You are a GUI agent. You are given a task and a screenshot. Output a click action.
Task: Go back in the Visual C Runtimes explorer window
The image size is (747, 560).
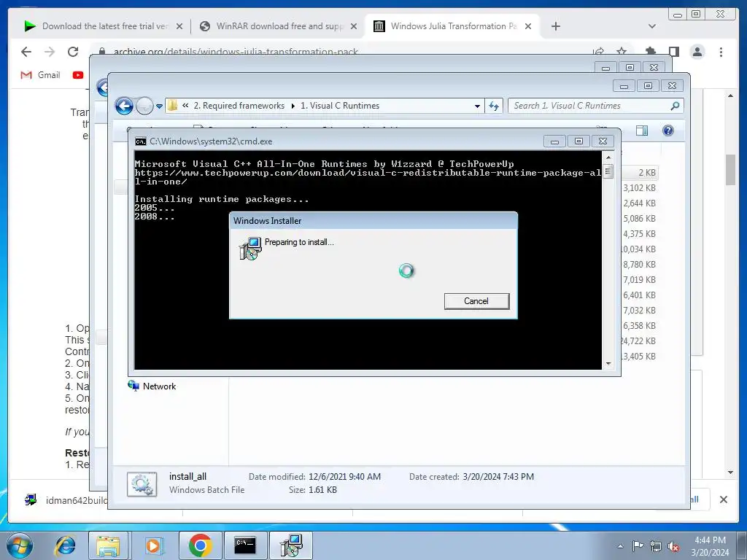[124, 106]
